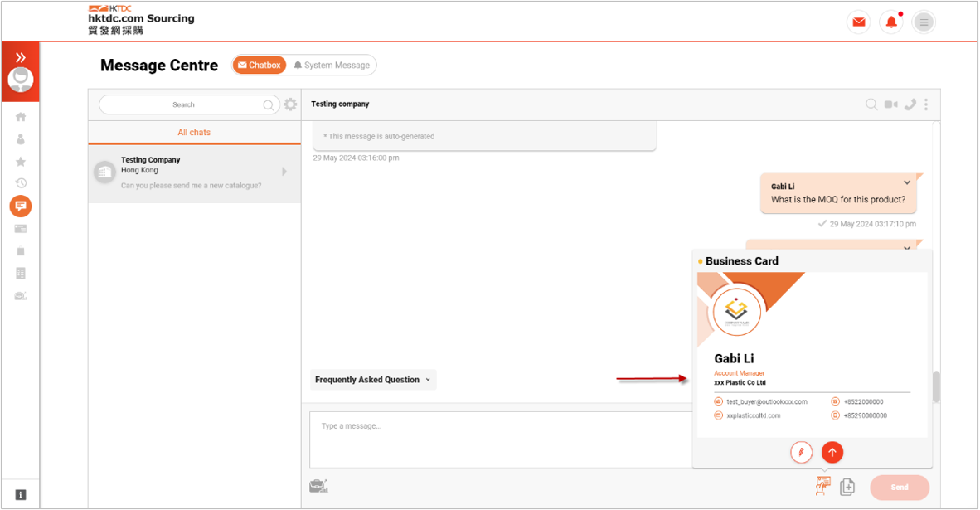Image resolution: width=980 pixels, height=510 pixels.
Task: Open the Testing Company Hong Kong chat
Action: (194, 173)
